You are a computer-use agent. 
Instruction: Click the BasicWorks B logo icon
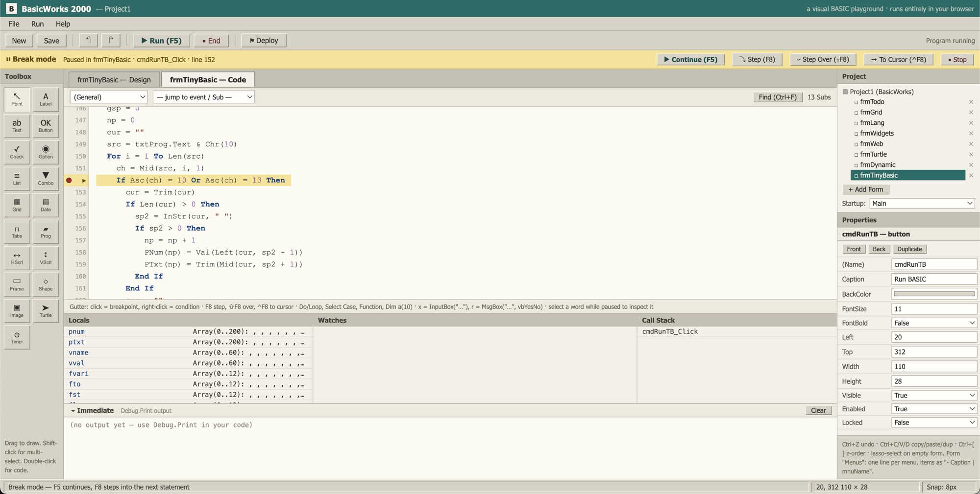11,8
